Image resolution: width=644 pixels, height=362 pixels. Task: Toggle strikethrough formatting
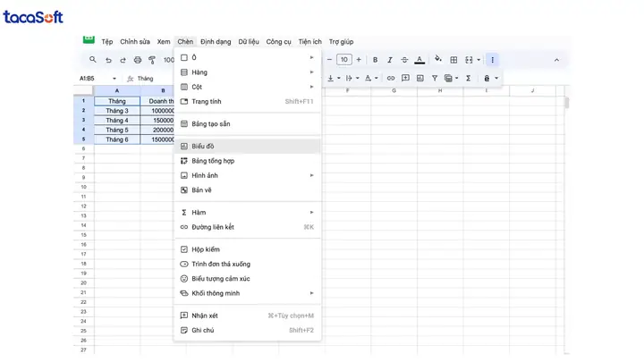coord(404,60)
